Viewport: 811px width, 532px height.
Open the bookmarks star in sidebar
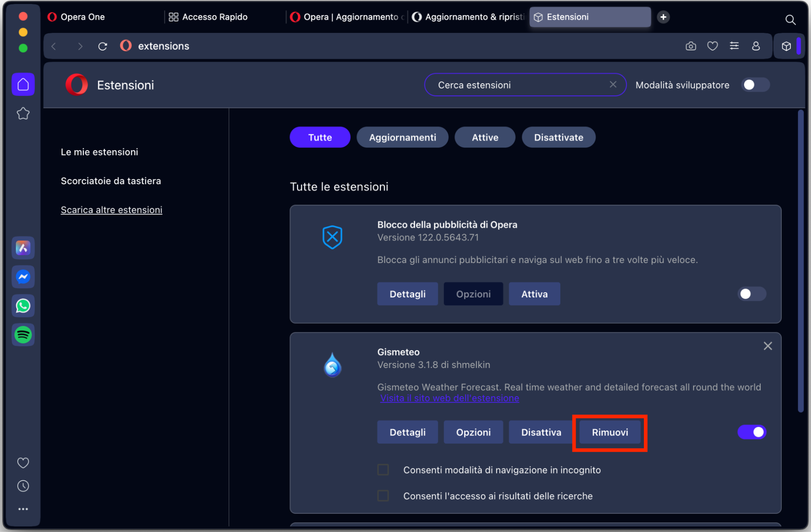[23, 114]
